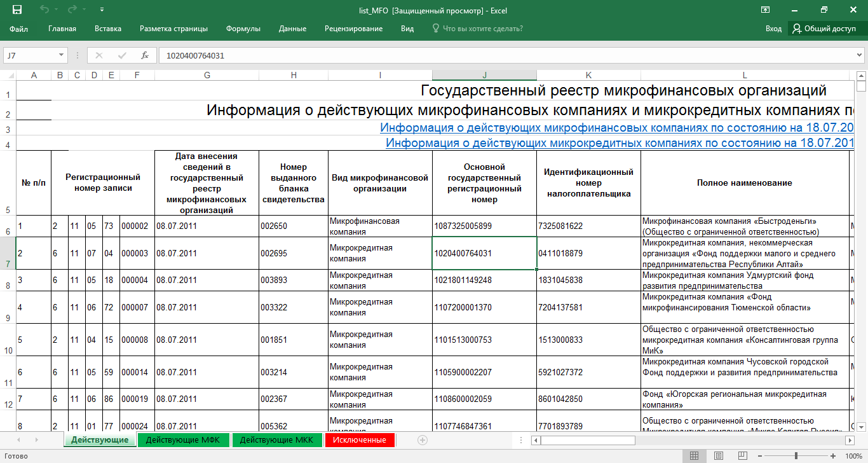Open Ribbon Display Options icon

pyautogui.click(x=766, y=10)
